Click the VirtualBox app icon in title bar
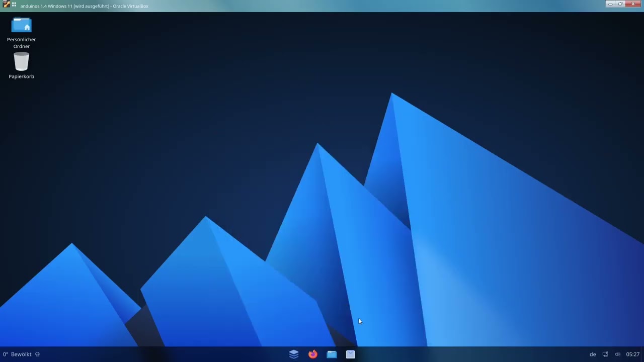Image resolution: width=644 pixels, height=362 pixels. 6,5
